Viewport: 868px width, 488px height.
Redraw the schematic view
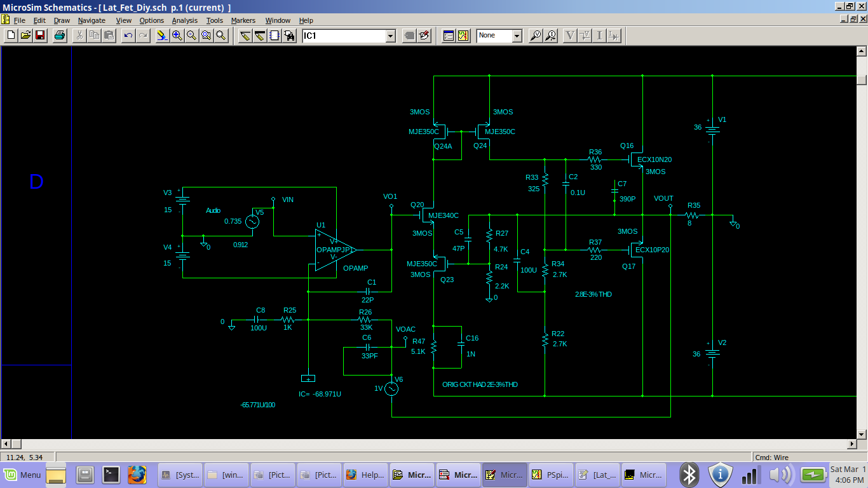click(163, 36)
